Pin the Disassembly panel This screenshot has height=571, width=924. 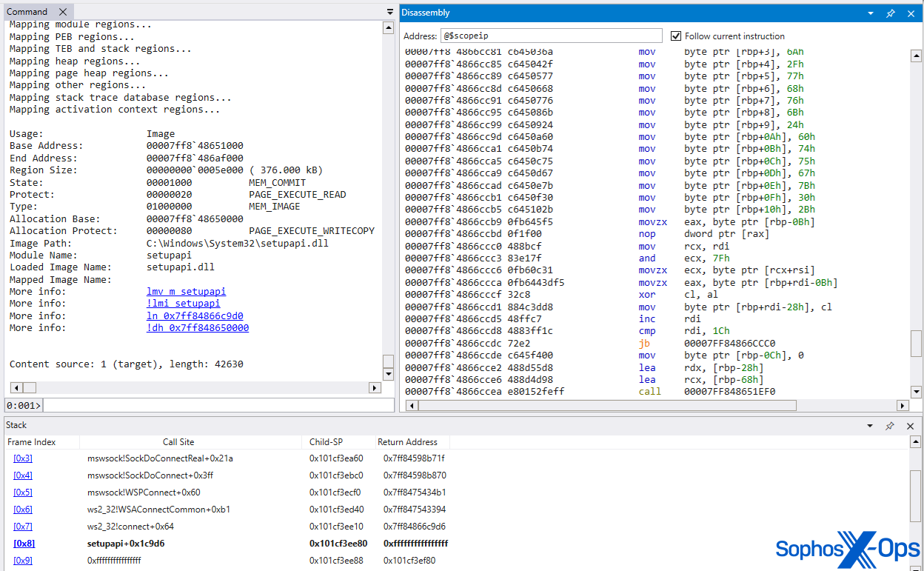tap(890, 13)
